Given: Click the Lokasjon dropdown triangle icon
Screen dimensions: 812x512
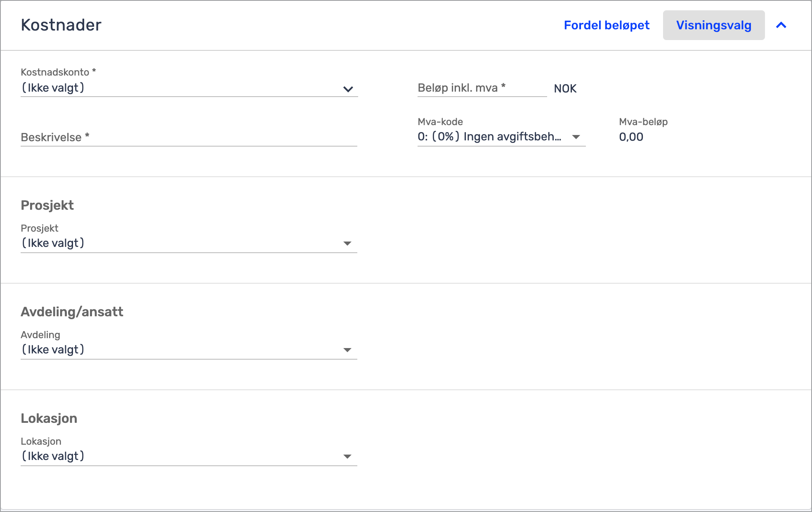Looking at the screenshot, I should click(347, 457).
